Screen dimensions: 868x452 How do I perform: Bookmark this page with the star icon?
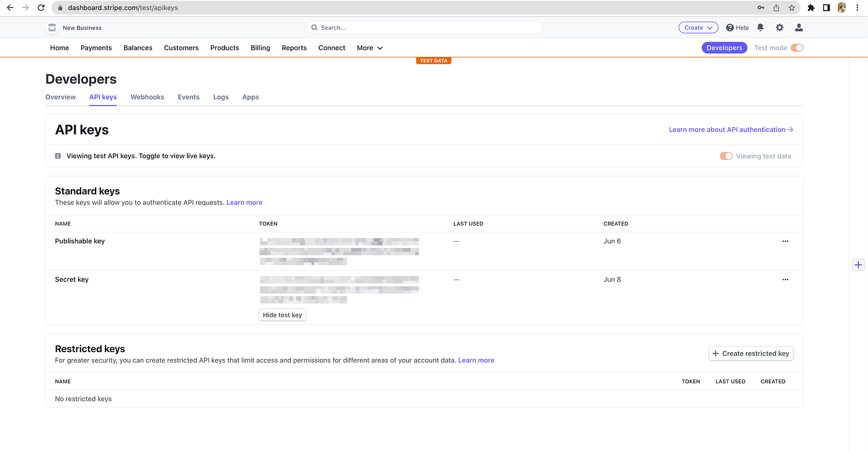(792, 8)
